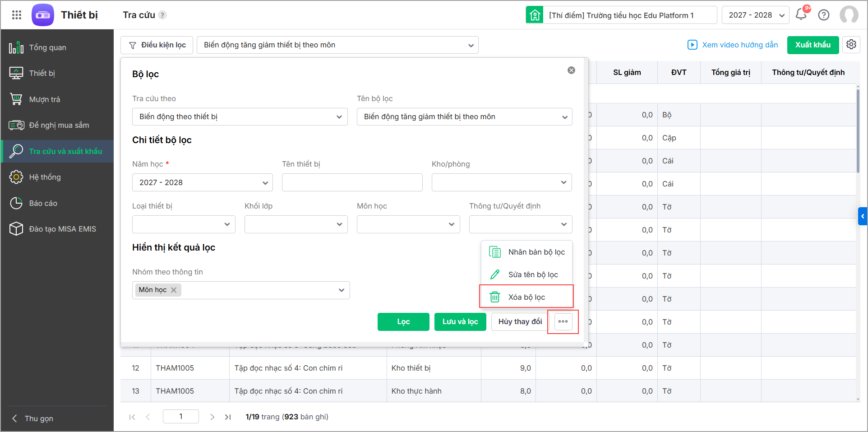Close the Bộ lọc filter panel
Image resolution: width=868 pixels, height=432 pixels.
571,70
